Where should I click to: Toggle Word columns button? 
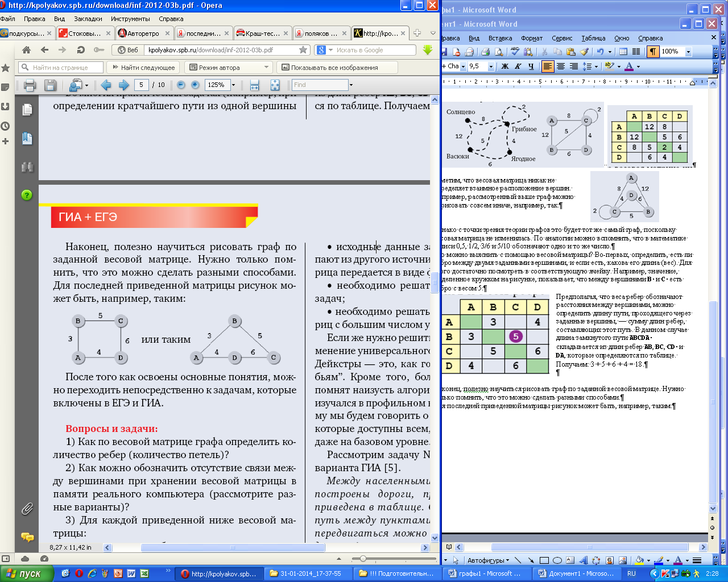636,51
